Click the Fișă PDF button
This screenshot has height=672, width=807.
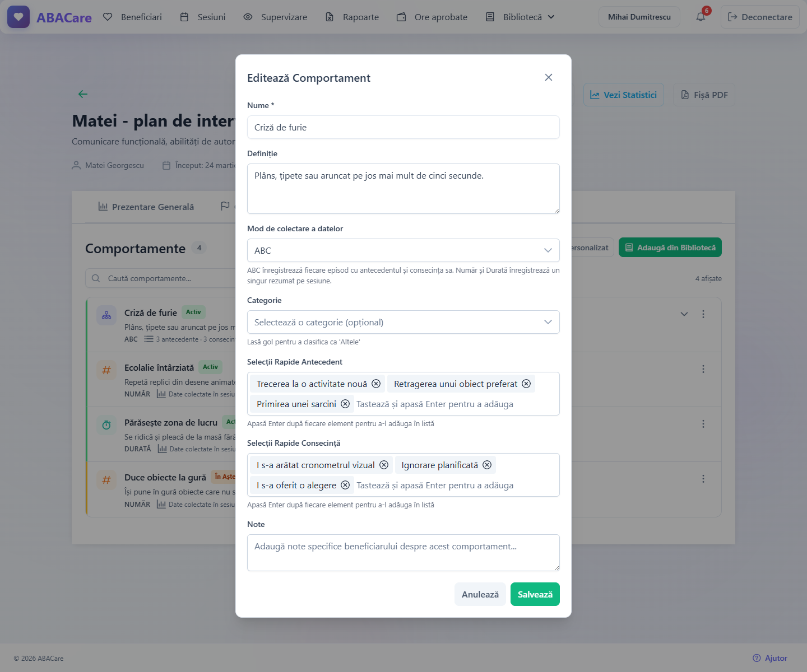[704, 95]
